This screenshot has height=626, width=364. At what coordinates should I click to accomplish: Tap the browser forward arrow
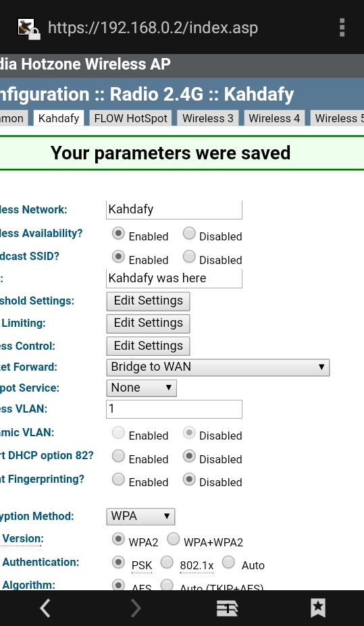136,608
